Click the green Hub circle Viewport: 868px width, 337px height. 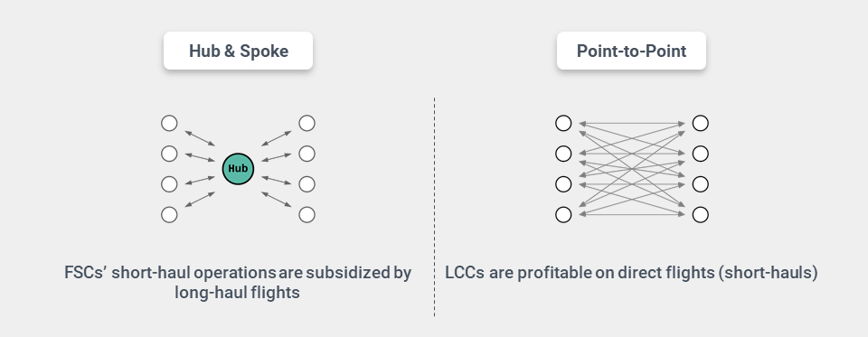[x=238, y=169]
